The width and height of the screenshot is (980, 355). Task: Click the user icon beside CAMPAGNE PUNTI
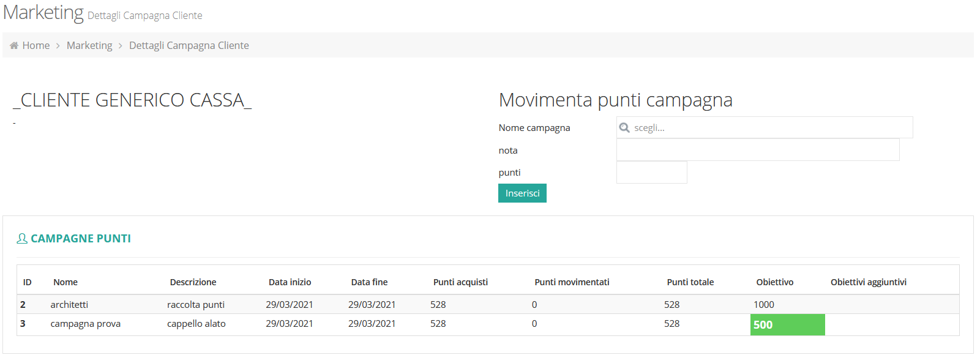[x=22, y=239]
